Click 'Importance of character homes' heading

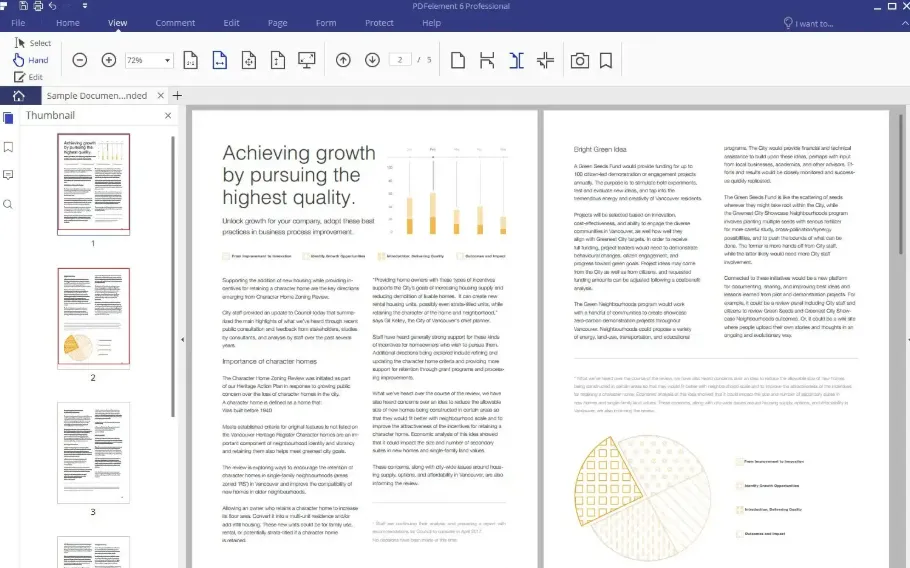click(269, 361)
